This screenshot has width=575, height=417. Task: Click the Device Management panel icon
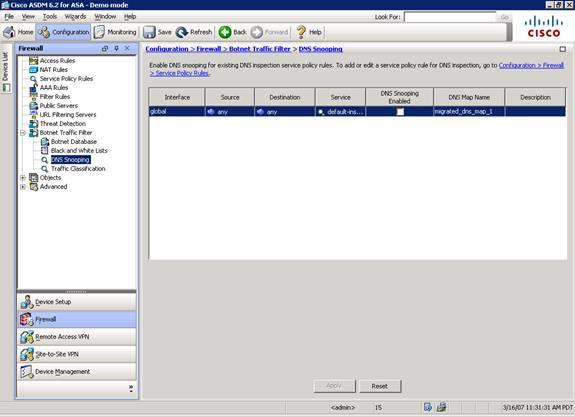point(27,372)
